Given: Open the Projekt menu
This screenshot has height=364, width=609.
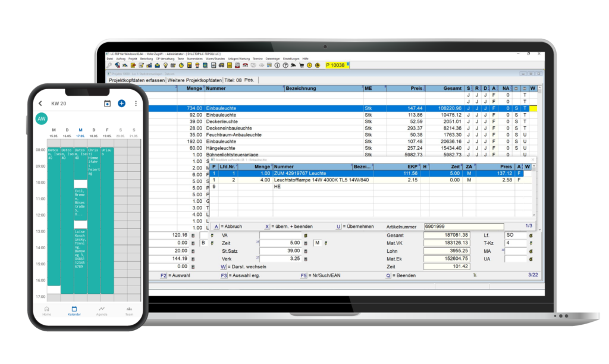Looking at the screenshot, I should point(133,59).
